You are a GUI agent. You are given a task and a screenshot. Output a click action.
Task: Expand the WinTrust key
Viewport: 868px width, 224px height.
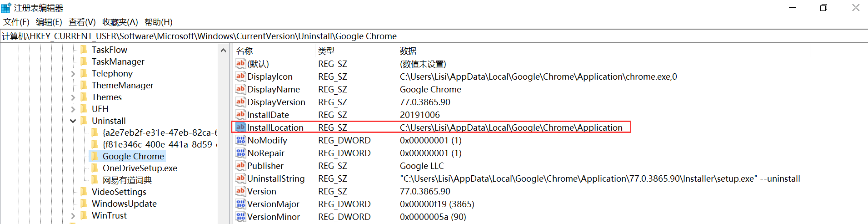pos(73,216)
